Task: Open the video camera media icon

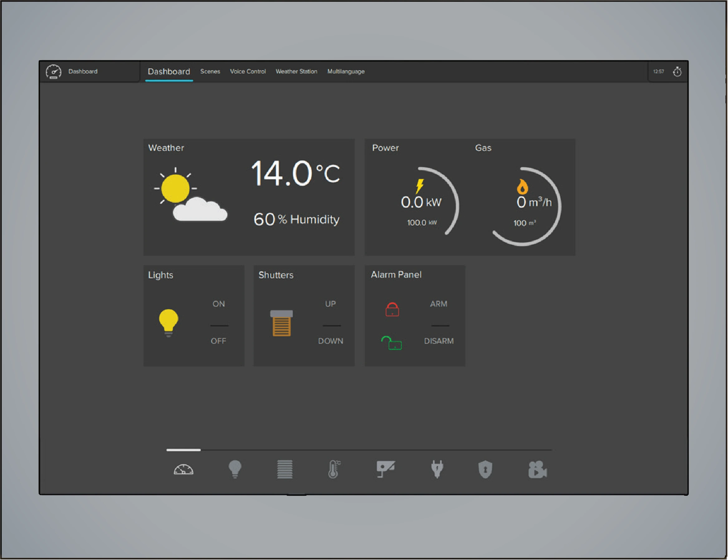Action: (x=537, y=469)
